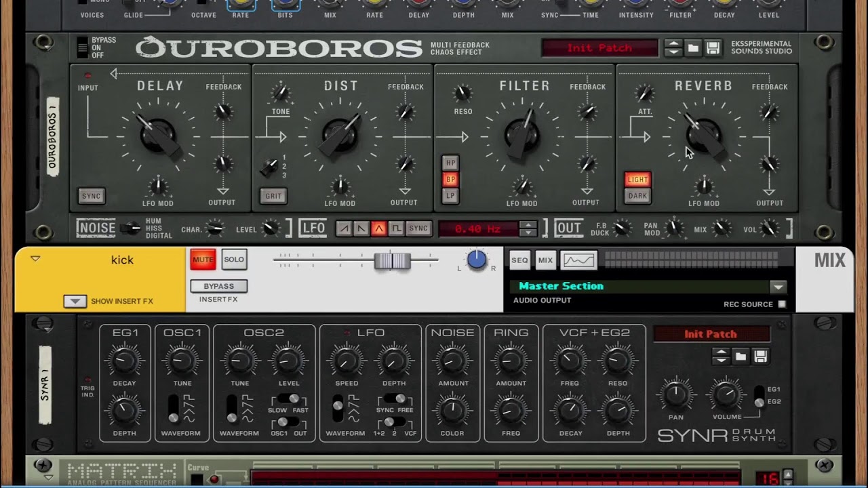
Task: Click the Noise Hum/Hiss/Digital selector switch
Action: [130, 228]
